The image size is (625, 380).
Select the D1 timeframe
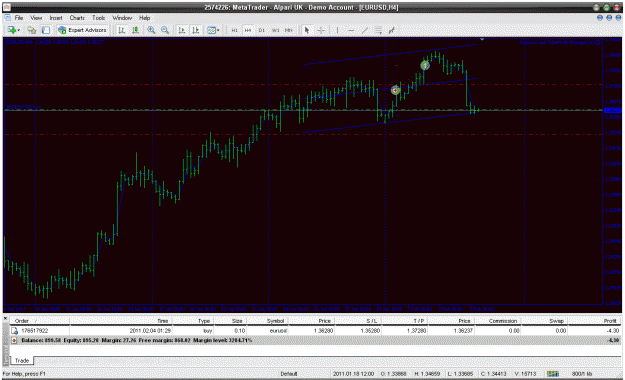(261, 30)
